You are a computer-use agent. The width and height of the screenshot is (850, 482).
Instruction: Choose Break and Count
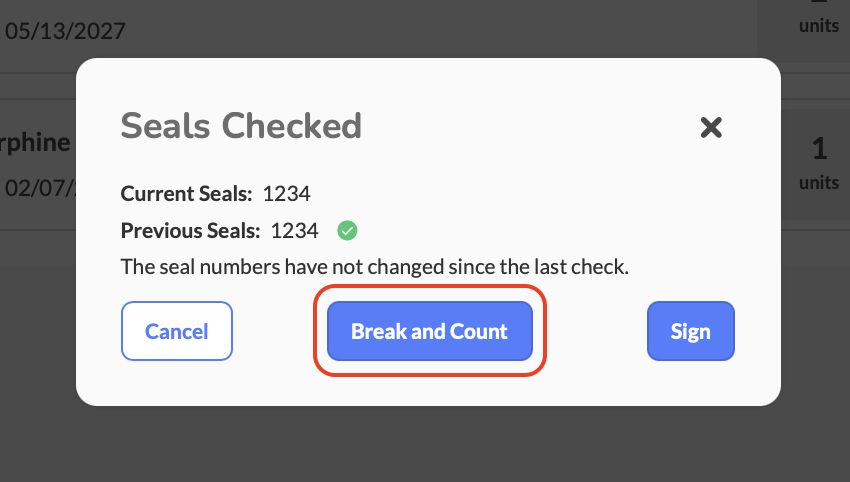pos(429,331)
